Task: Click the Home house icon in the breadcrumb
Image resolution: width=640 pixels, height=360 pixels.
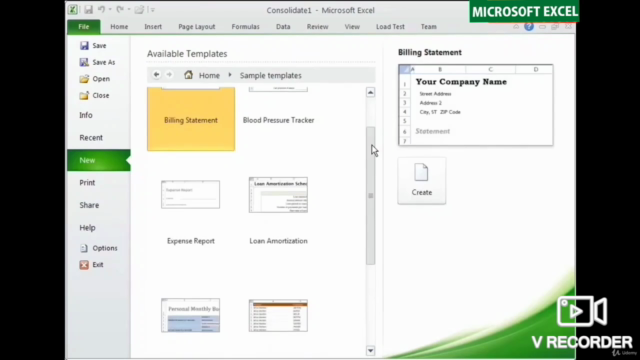Action: pyautogui.click(x=188, y=75)
